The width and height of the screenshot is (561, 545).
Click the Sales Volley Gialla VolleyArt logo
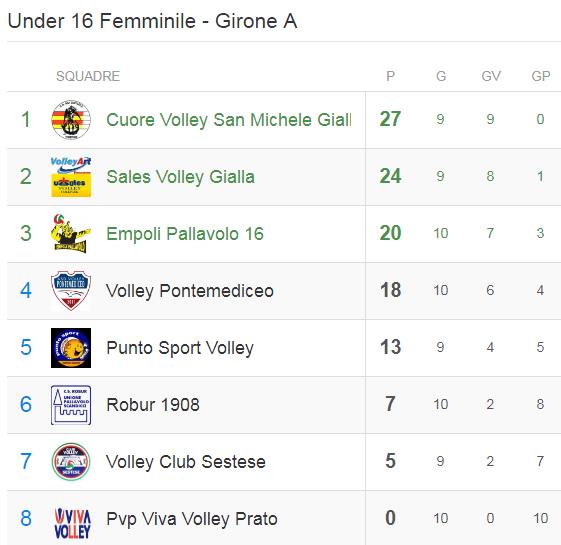(71, 177)
